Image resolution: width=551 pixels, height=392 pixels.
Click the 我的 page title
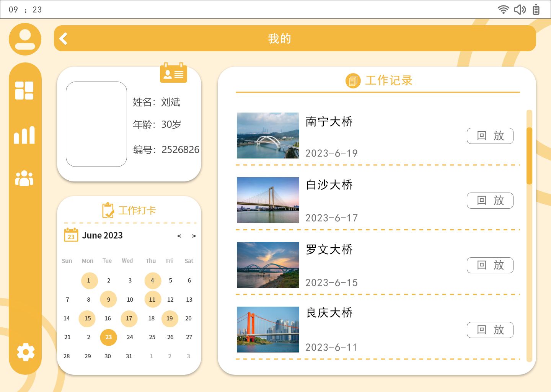pos(280,39)
